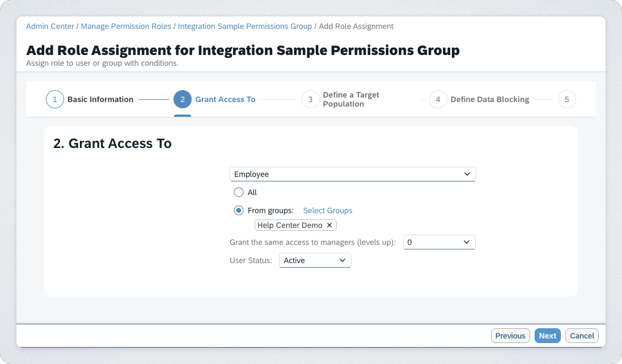622x364 pixels.
Task: Open Manage Permission Roles breadcrumb link
Action: pyautogui.click(x=126, y=27)
